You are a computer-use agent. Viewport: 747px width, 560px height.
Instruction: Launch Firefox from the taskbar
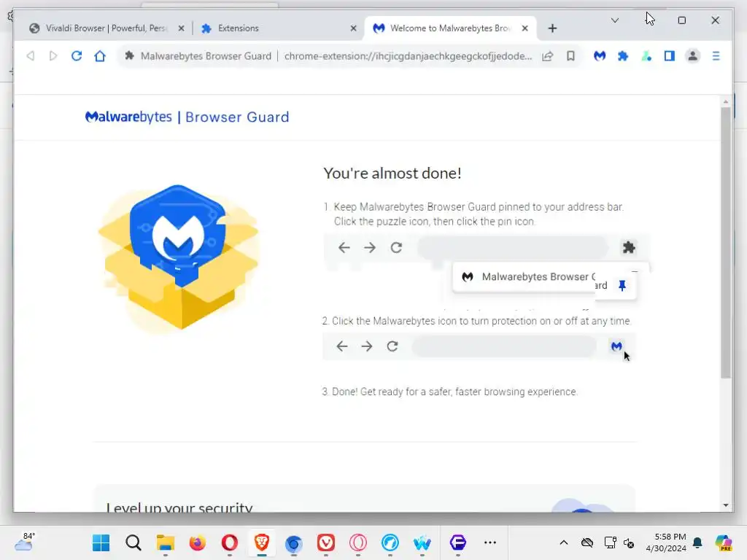coord(197,542)
